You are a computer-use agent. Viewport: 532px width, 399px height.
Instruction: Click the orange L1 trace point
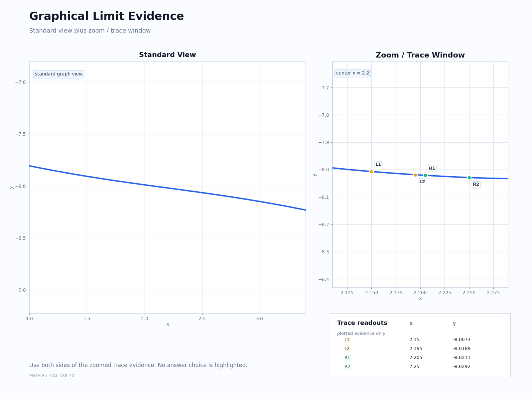pyautogui.click(x=371, y=172)
